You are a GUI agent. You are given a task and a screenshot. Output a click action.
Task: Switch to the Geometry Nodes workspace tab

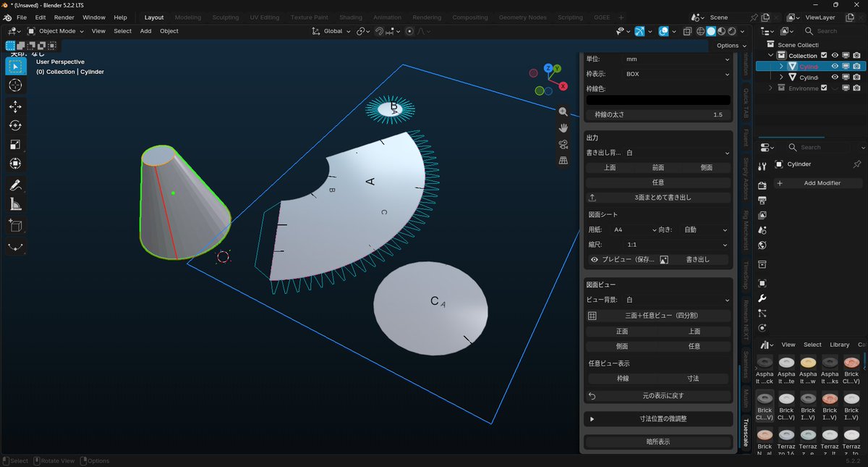[522, 17]
